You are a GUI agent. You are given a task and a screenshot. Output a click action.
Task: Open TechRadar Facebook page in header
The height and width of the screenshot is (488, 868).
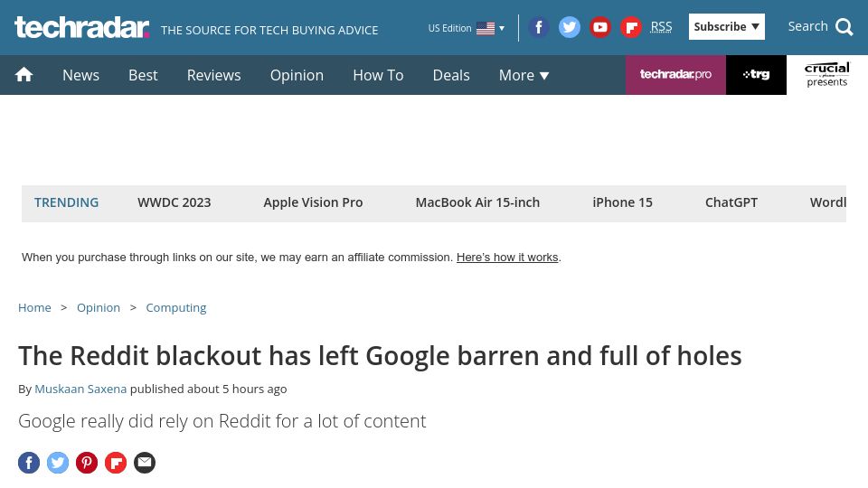click(x=538, y=27)
